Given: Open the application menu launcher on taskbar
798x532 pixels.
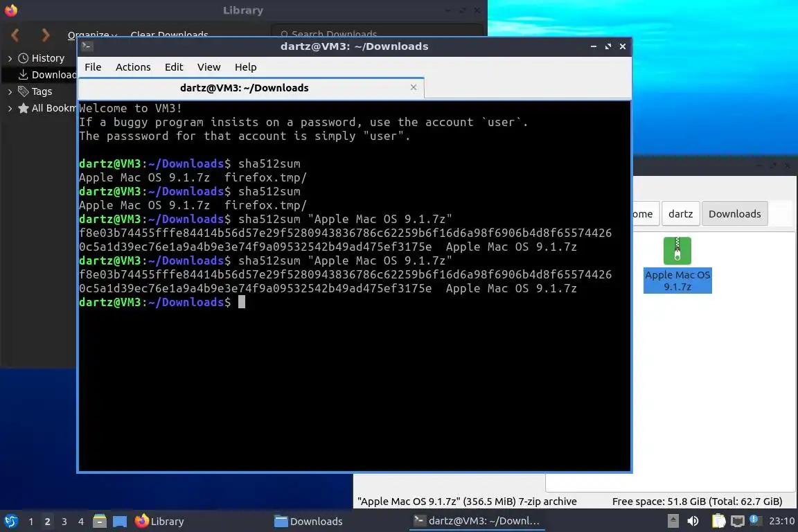Looking at the screenshot, I should click(x=10, y=522).
